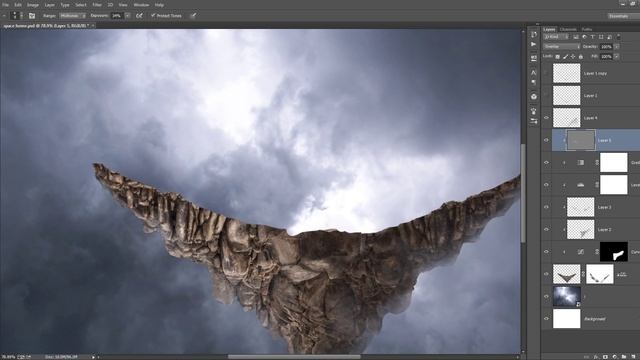The image size is (640, 360).
Task: Open the Brush Presets panel icon
Action: (x=533, y=111)
